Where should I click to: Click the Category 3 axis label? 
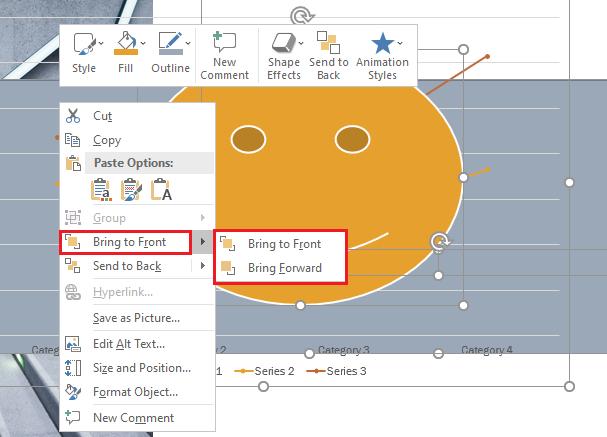coord(343,350)
